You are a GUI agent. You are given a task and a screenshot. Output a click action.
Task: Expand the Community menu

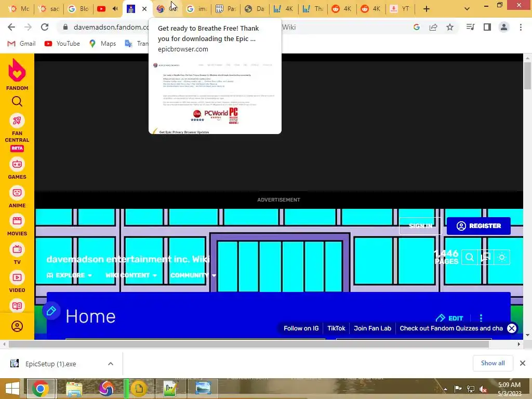(193, 275)
